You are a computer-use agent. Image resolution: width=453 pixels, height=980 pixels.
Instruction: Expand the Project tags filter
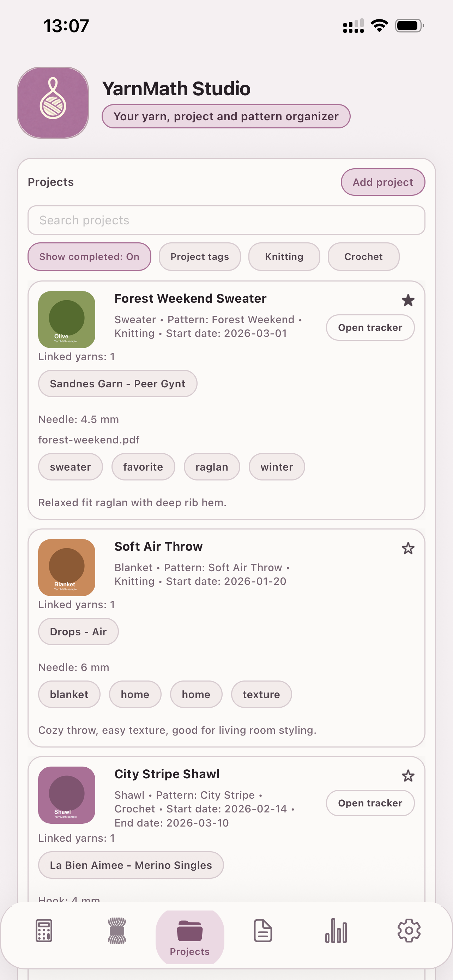(x=200, y=257)
